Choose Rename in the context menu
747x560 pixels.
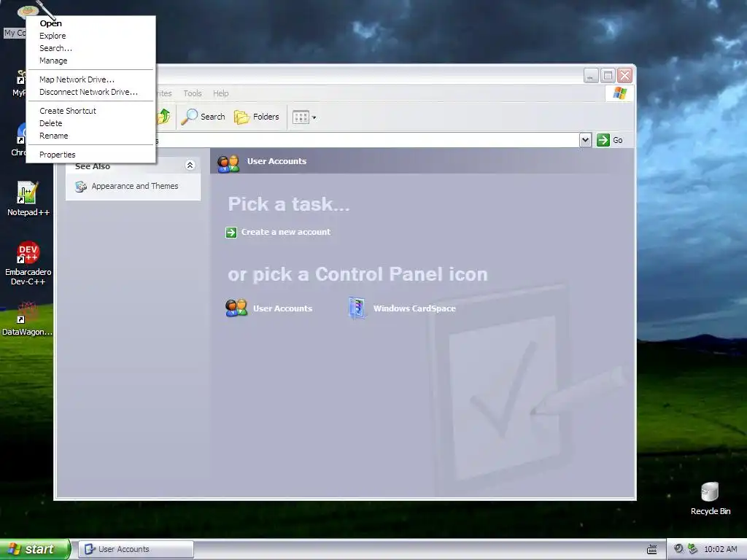point(90,136)
